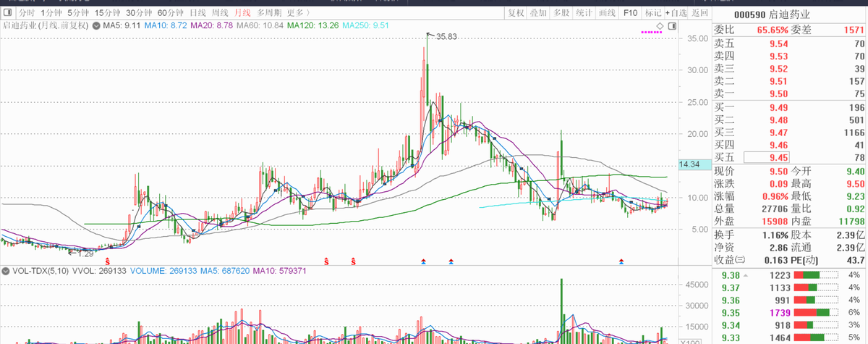868x344 pixels.
Task: Click the 买三 quantity 1166
Action: click(x=854, y=133)
